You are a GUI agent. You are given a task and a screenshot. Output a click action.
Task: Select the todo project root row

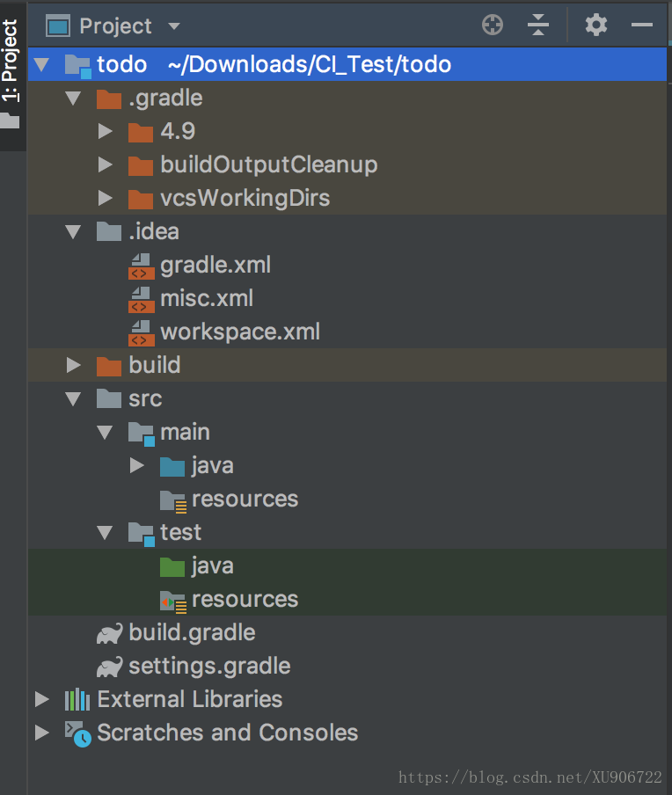[x=347, y=64]
